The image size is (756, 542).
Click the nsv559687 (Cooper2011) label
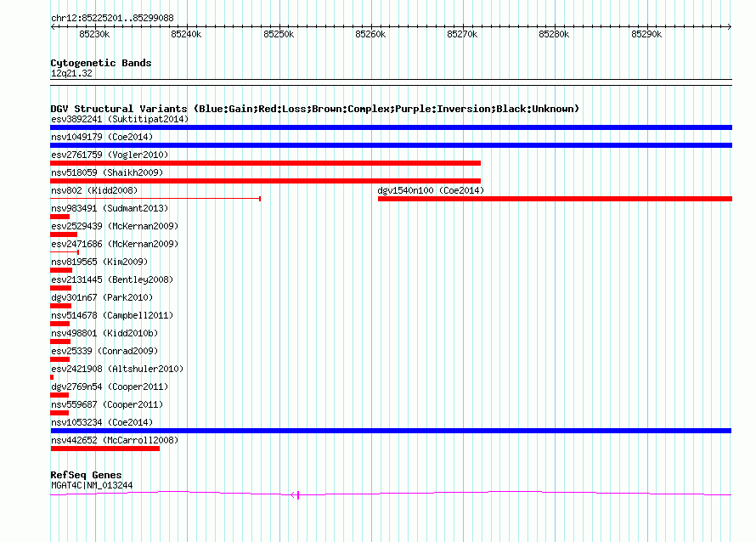tap(107, 404)
